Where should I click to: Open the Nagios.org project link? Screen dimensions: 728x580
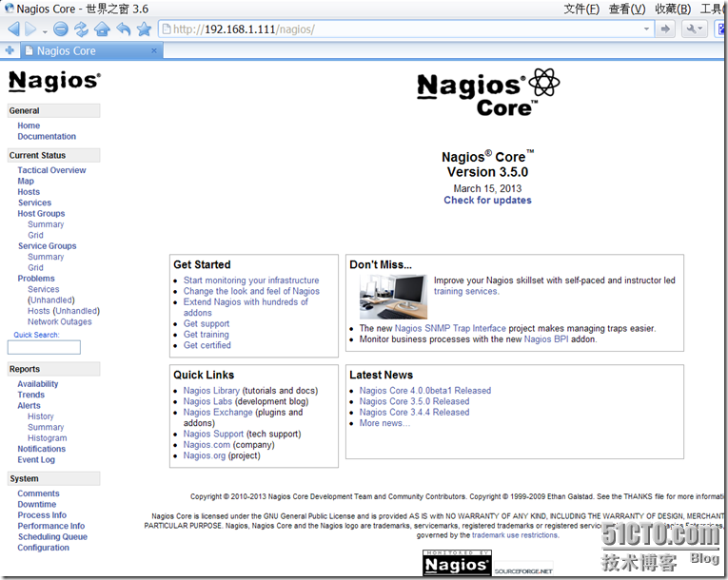[x=205, y=455]
